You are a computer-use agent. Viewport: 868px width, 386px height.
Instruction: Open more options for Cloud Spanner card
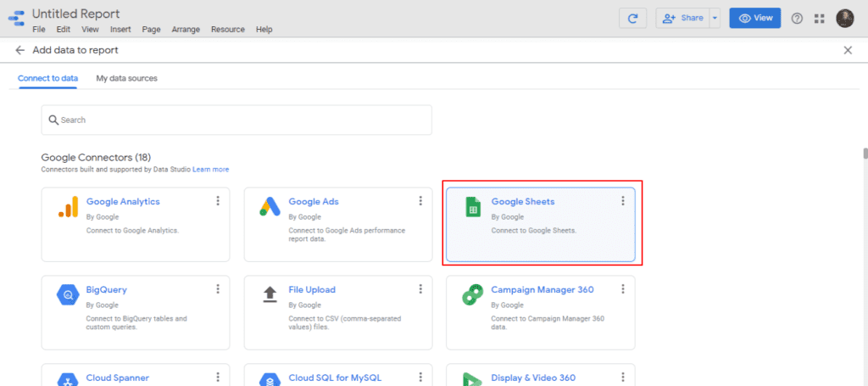coord(218,378)
